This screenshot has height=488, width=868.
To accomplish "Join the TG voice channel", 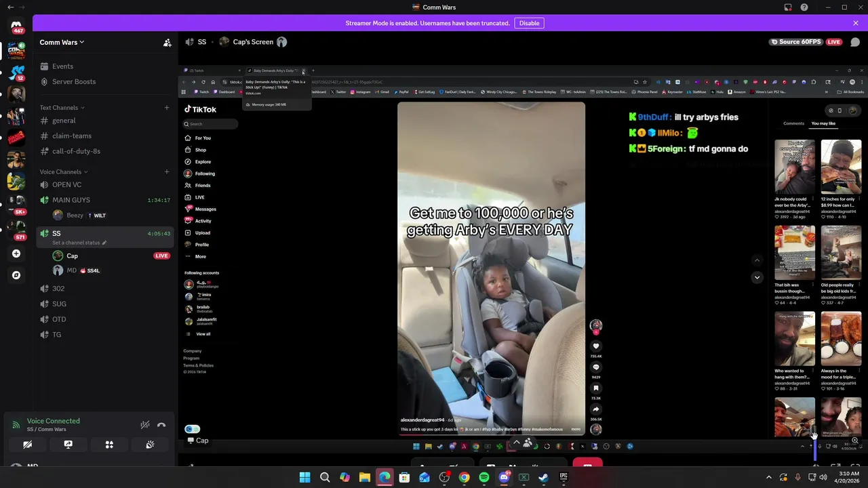I will tap(105, 334).
